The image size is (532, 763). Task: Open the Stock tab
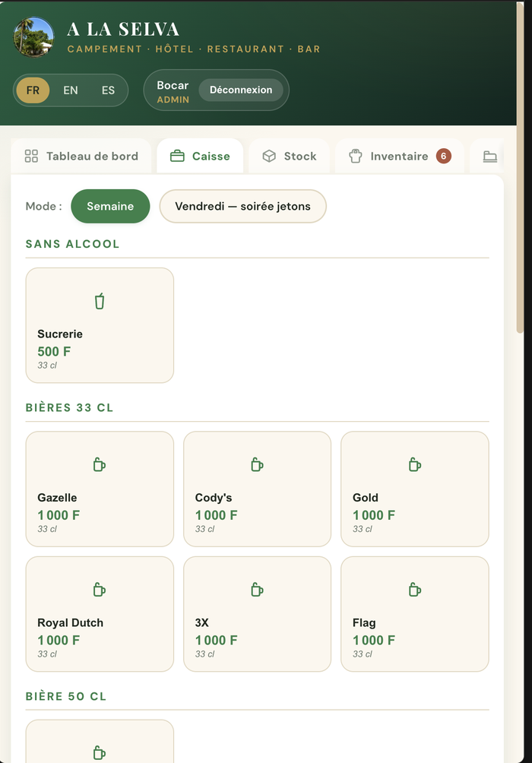point(290,157)
